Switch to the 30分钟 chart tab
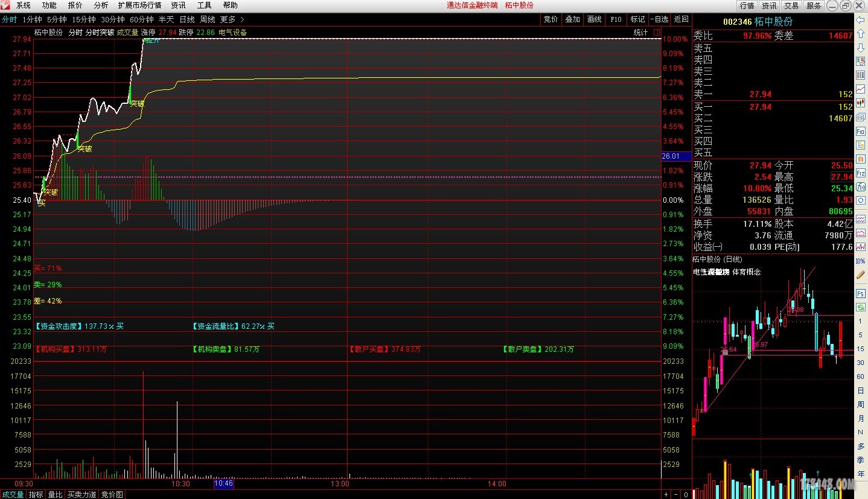868x499 pixels. (x=113, y=19)
